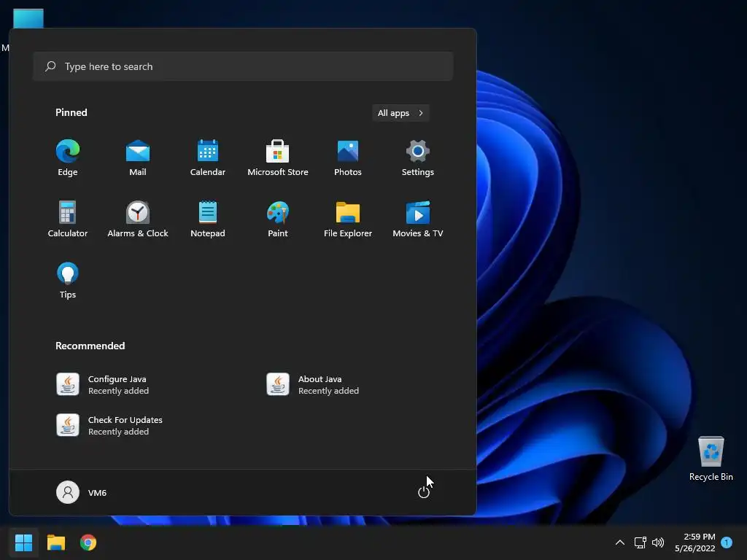
Task: Open Edge from pinned apps
Action: (68, 158)
